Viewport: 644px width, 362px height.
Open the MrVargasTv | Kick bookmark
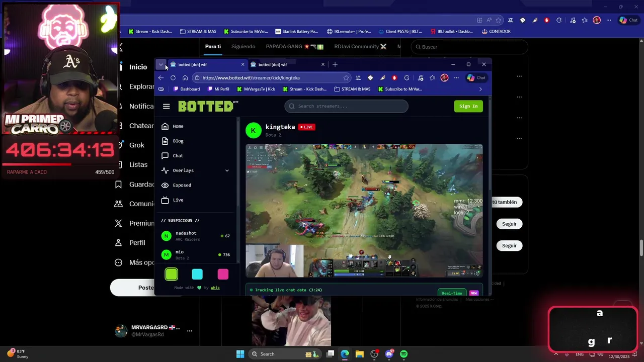(x=256, y=89)
